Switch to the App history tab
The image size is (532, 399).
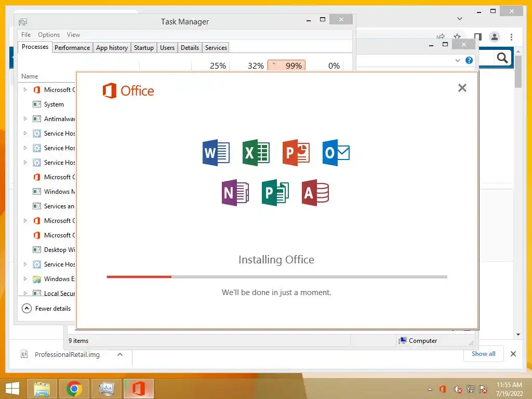[x=112, y=47]
